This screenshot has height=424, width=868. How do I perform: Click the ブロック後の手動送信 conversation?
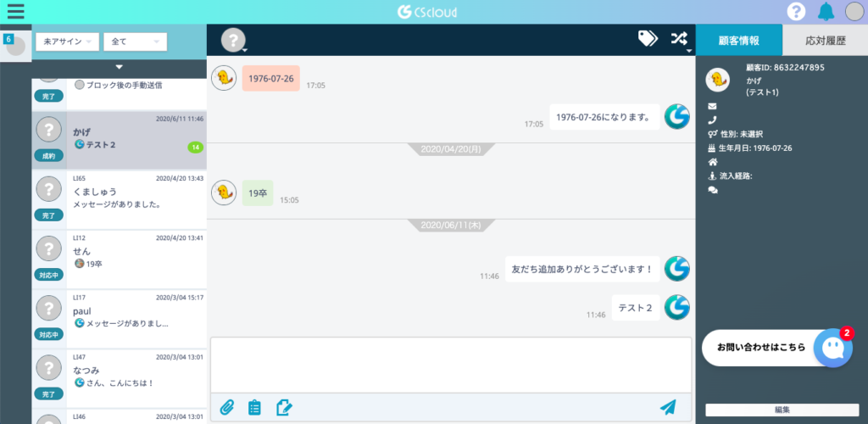click(x=119, y=93)
